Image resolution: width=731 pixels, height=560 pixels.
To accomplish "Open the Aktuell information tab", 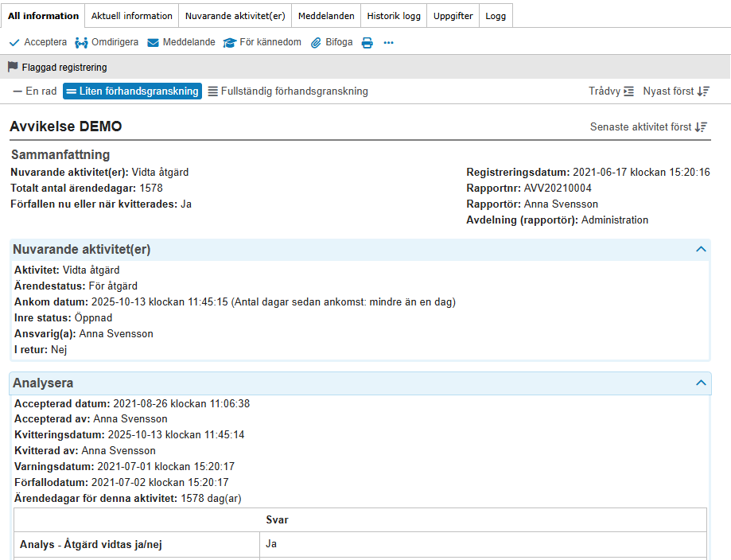I will (132, 16).
